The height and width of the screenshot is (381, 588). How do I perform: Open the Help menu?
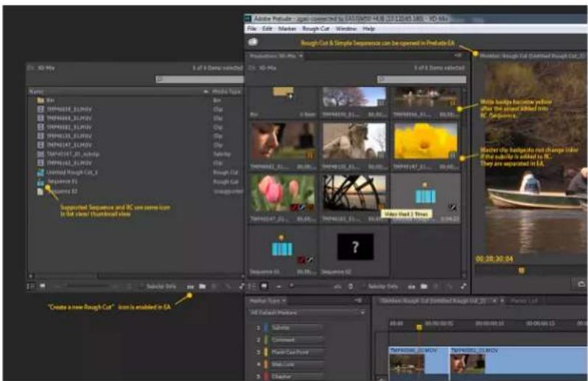(368, 29)
